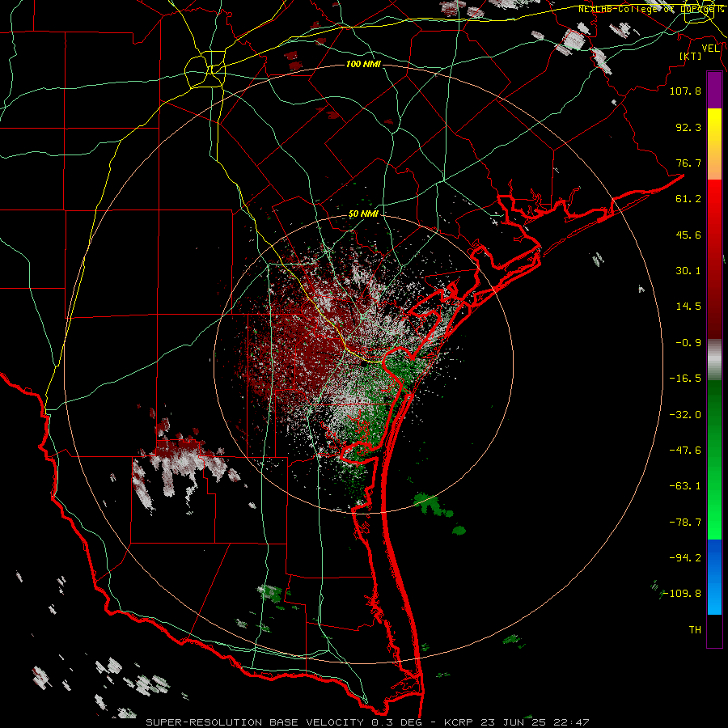
Task: Click the -63.1 velocity scale value
Action: point(685,486)
